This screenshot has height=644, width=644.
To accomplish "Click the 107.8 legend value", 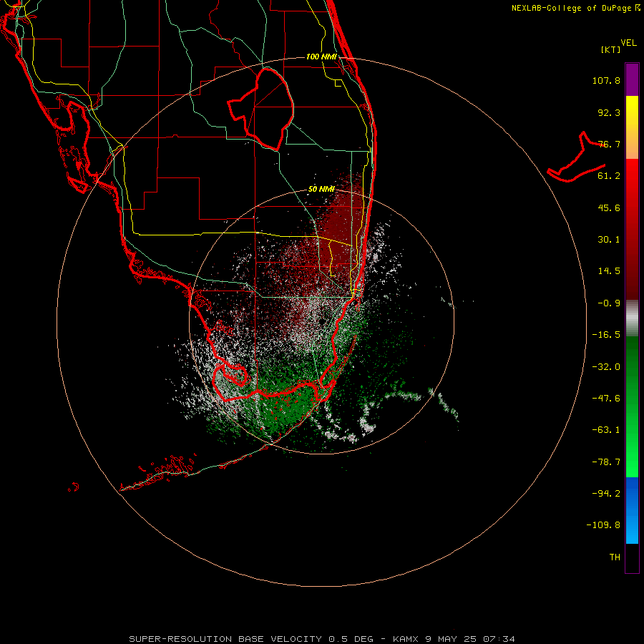I will 606,80.
